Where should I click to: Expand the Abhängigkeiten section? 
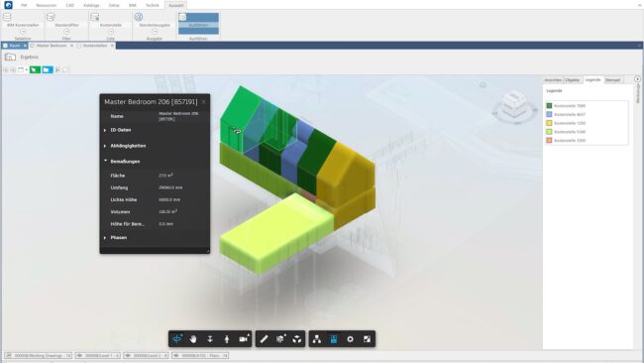coord(105,146)
